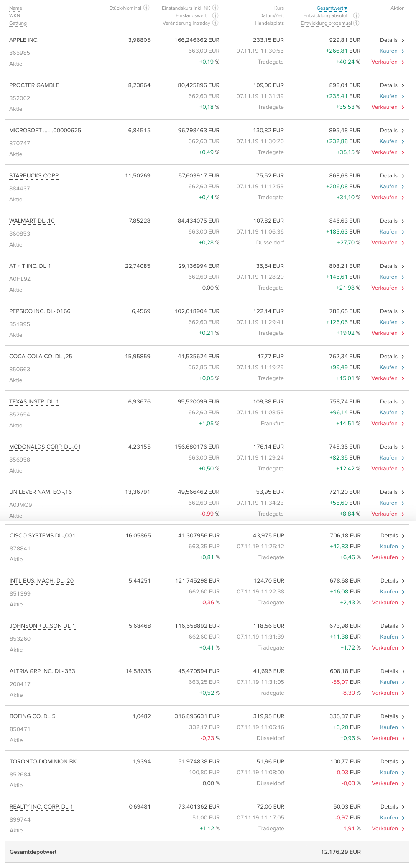This screenshot has height=868, width=416.
Task: Click Verkaufen in the Altria row
Action: coord(388,693)
